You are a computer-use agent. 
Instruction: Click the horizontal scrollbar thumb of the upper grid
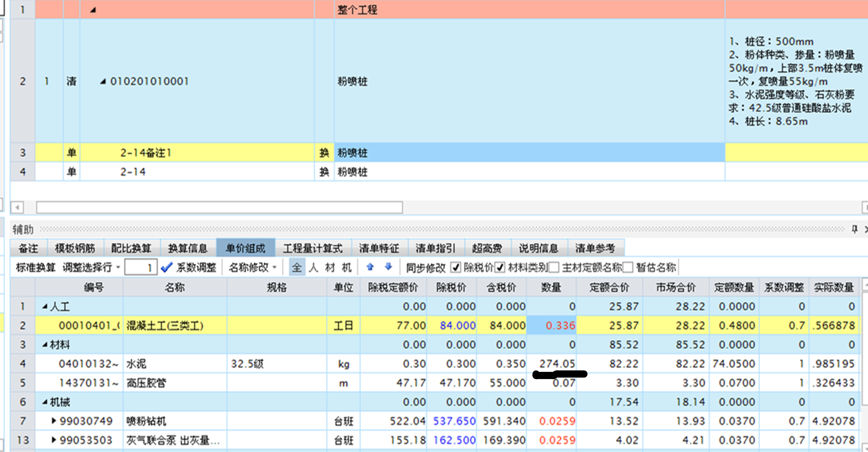tap(219, 208)
